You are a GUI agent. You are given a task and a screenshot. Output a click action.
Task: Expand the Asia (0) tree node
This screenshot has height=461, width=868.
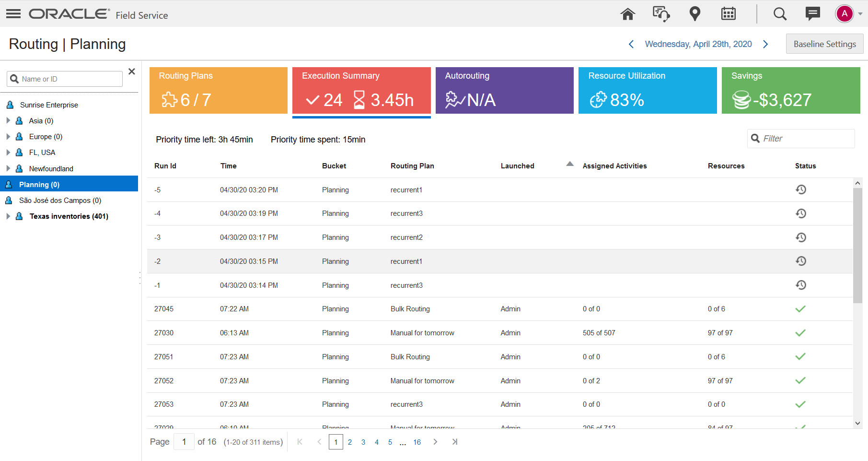[x=8, y=120]
